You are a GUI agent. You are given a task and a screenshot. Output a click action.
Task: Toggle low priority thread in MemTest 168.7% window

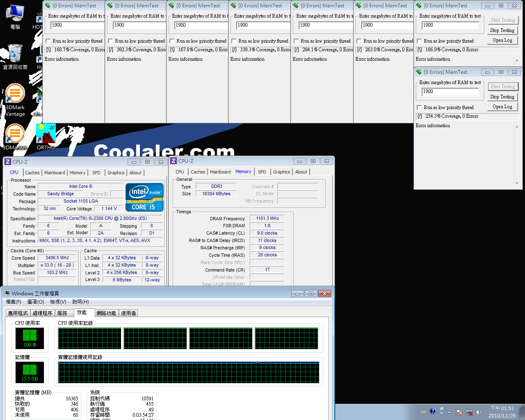point(48,41)
